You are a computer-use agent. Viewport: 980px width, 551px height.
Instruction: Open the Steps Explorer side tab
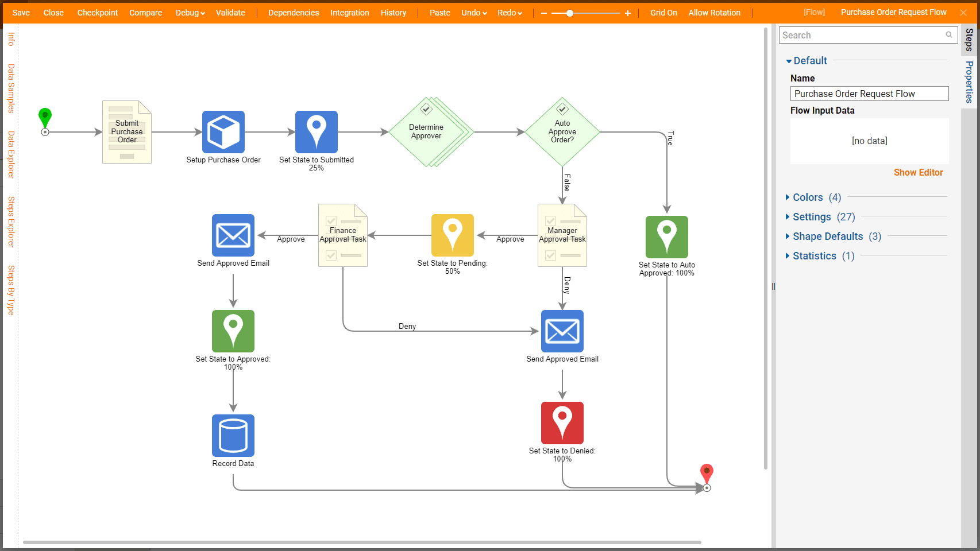coord(11,222)
